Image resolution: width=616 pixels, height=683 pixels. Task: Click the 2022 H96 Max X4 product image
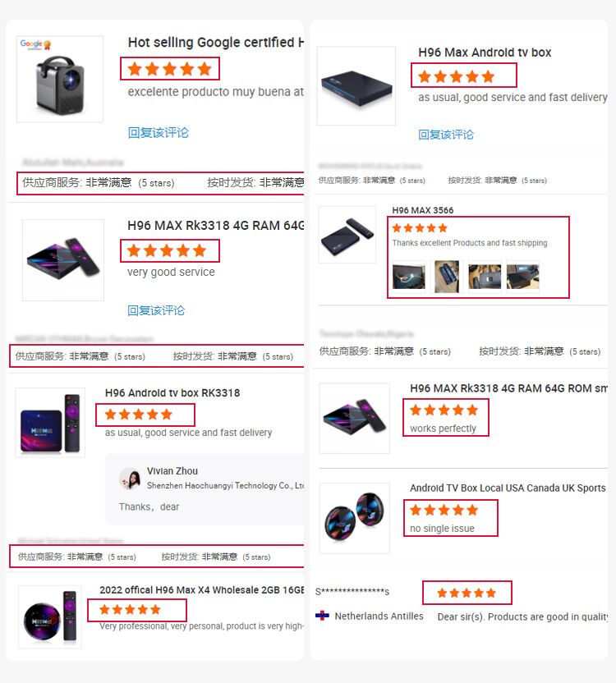pos(50,617)
